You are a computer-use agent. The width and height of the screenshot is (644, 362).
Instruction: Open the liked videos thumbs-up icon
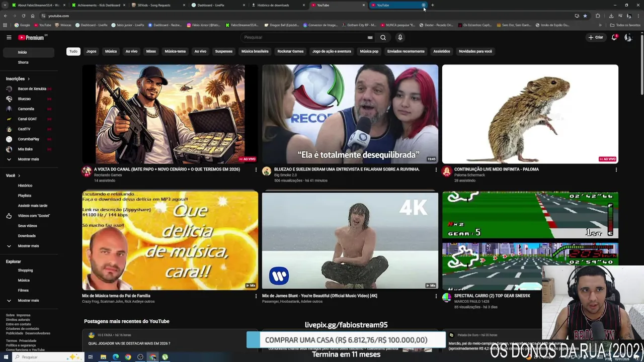click(x=9, y=216)
